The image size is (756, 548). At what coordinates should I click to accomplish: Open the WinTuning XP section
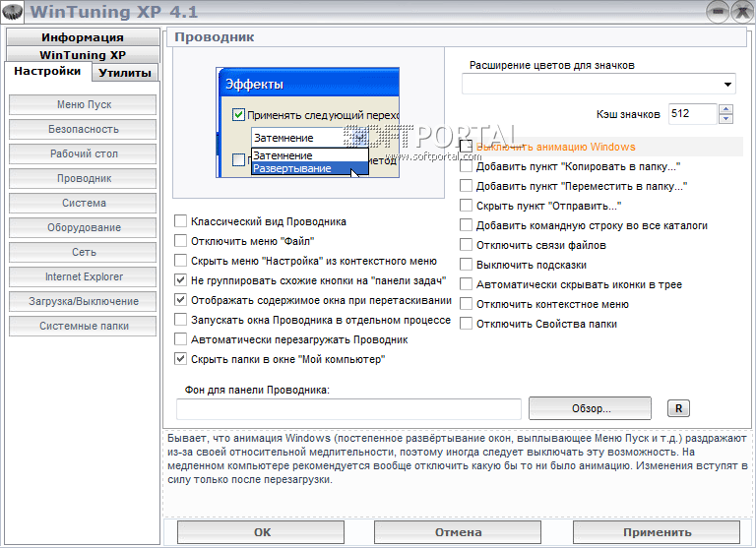point(83,54)
